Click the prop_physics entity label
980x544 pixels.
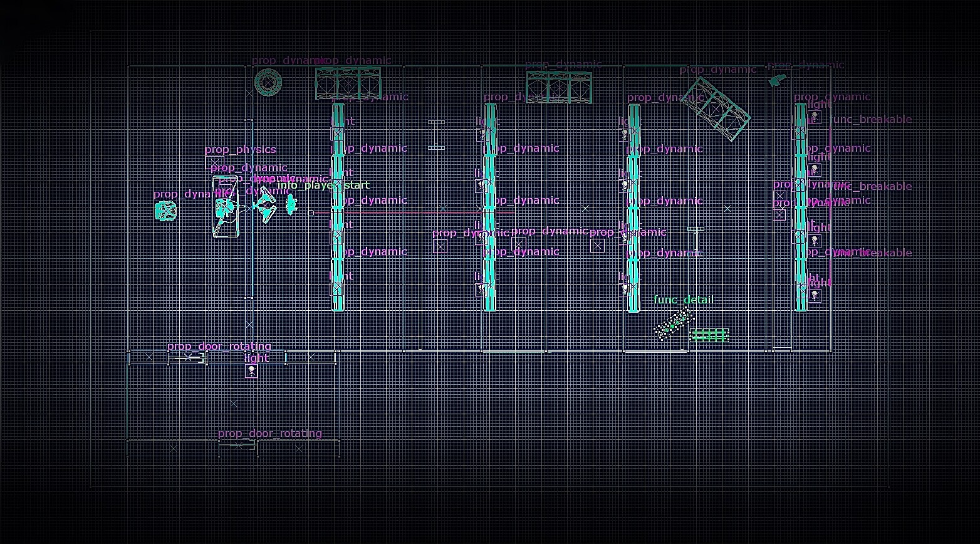pyautogui.click(x=240, y=149)
